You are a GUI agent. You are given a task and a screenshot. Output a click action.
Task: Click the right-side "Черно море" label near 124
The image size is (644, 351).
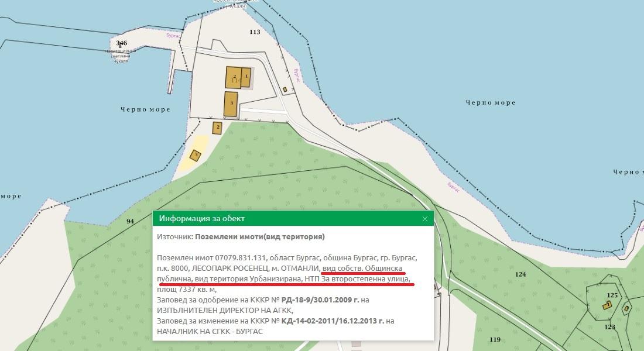(x=628, y=172)
